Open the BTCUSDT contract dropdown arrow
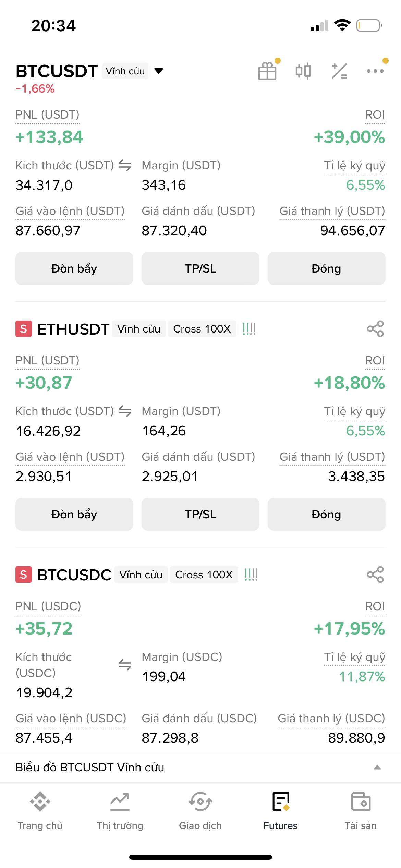 (159, 71)
